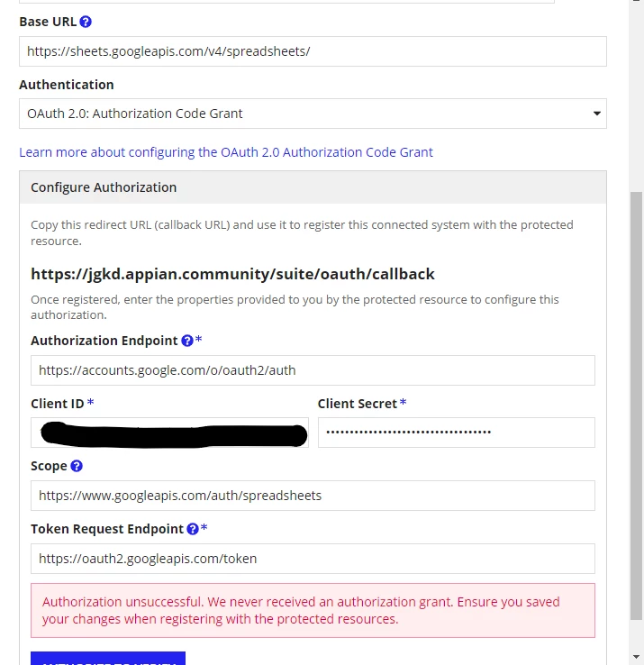The height and width of the screenshot is (665, 644).
Task: Open the Learn more about OAuth 2.0 link
Action: (x=226, y=152)
